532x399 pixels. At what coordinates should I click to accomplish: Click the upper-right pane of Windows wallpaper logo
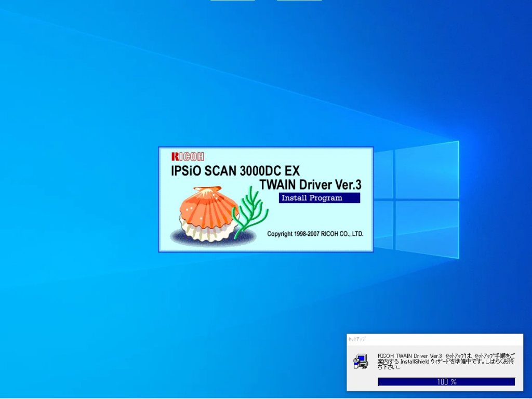[427, 170]
